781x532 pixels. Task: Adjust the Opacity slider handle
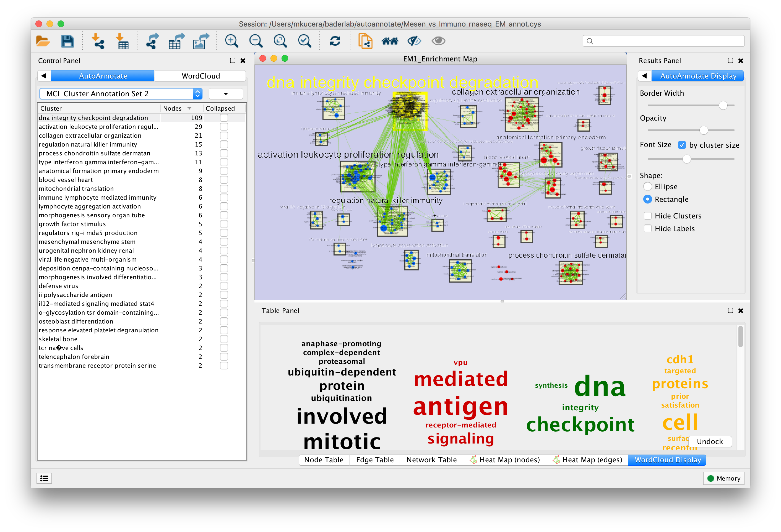click(x=703, y=130)
